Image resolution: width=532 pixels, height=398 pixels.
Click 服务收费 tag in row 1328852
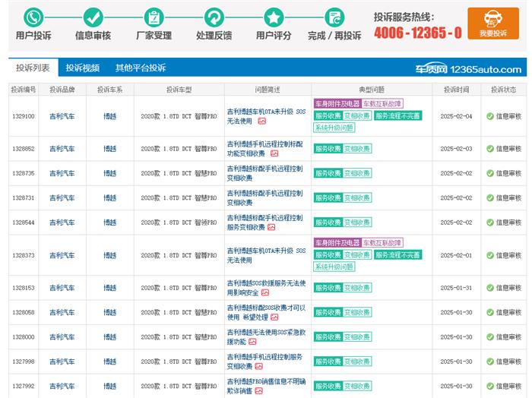(x=328, y=148)
